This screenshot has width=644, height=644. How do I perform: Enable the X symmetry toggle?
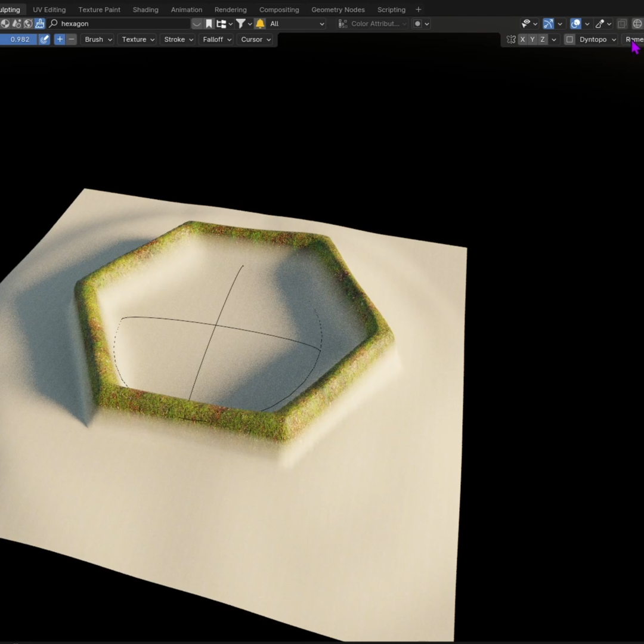click(x=523, y=39)
